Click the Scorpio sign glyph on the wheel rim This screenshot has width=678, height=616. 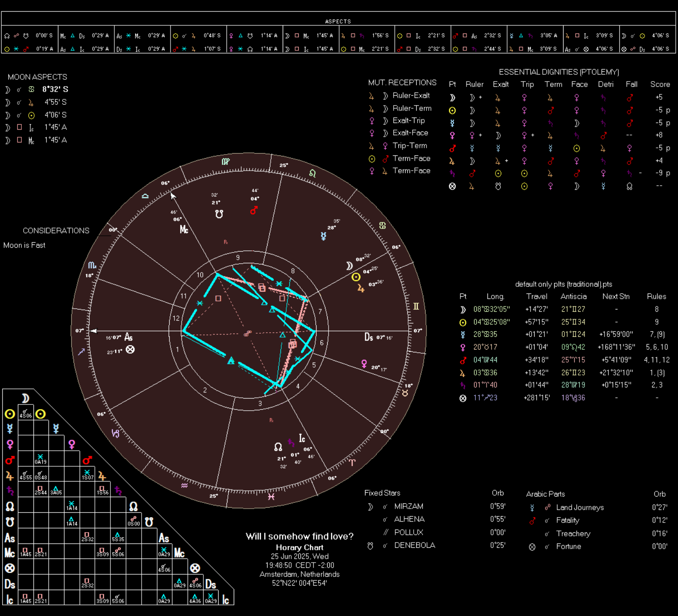point(92,265)
